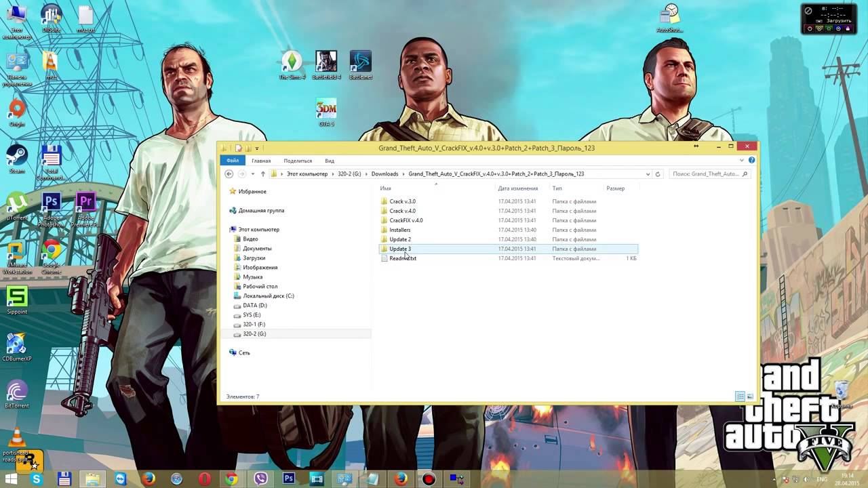Go back with Explorer back arrow

[x=229, y=174]
